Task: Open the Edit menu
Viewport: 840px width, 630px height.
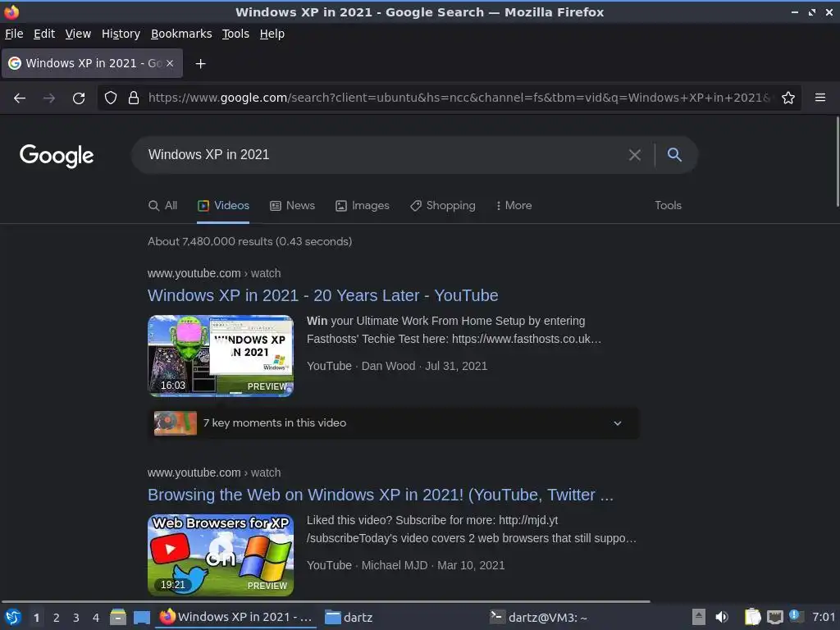Action: pyautogui.click(x=44, y=34)
